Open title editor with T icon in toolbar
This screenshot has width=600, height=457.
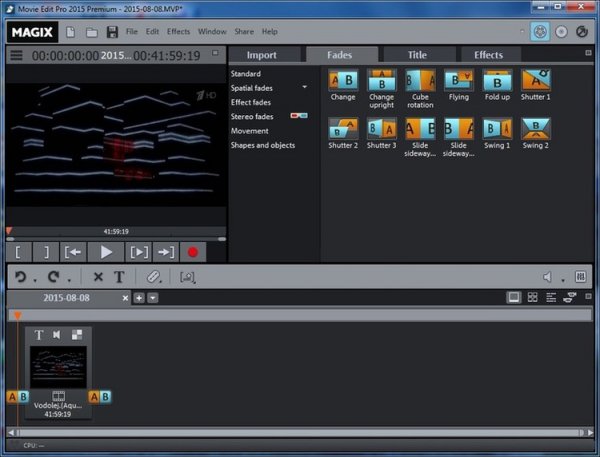[x=119, y=276]
